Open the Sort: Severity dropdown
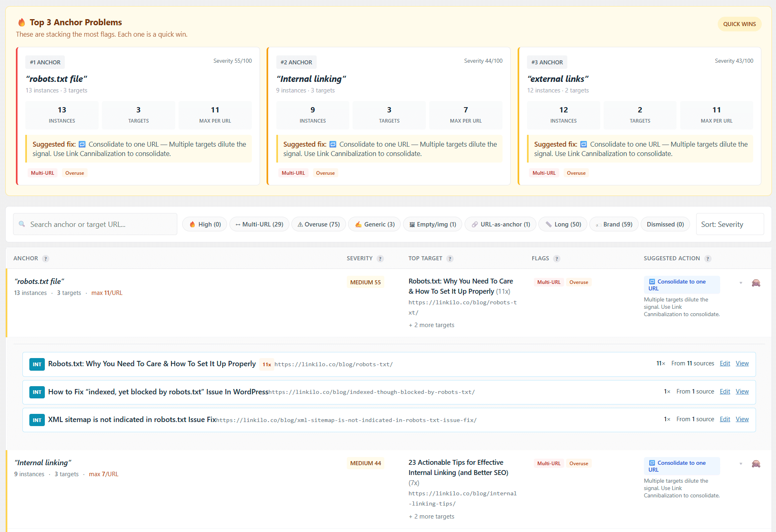This screenshot has width=776, height=532. 730,224
